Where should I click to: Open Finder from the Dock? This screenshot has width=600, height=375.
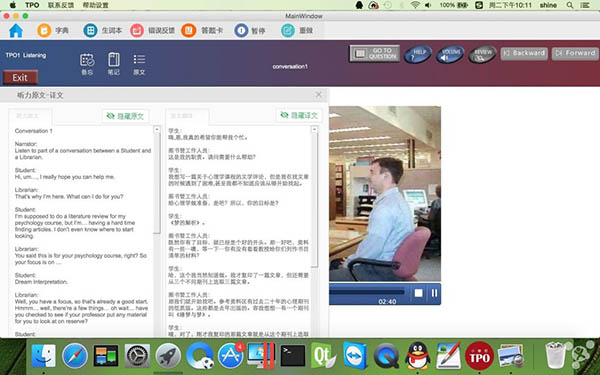44,356
